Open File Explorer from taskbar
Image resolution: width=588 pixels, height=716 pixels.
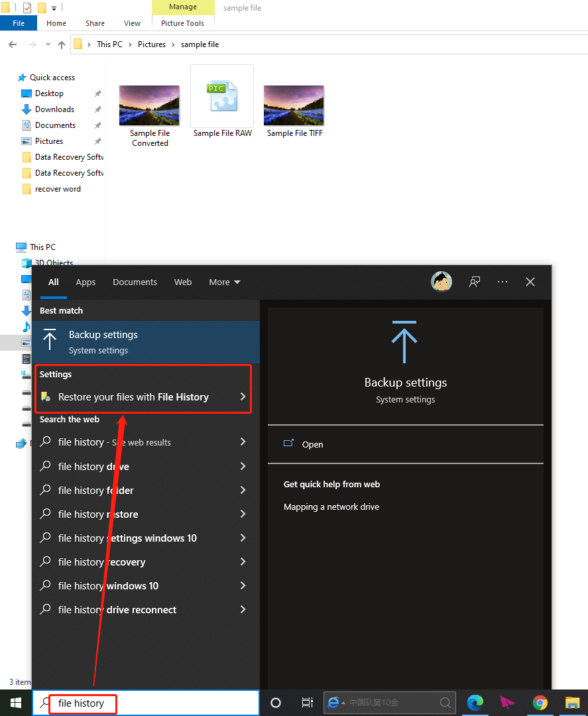click(x=572, y=703)
